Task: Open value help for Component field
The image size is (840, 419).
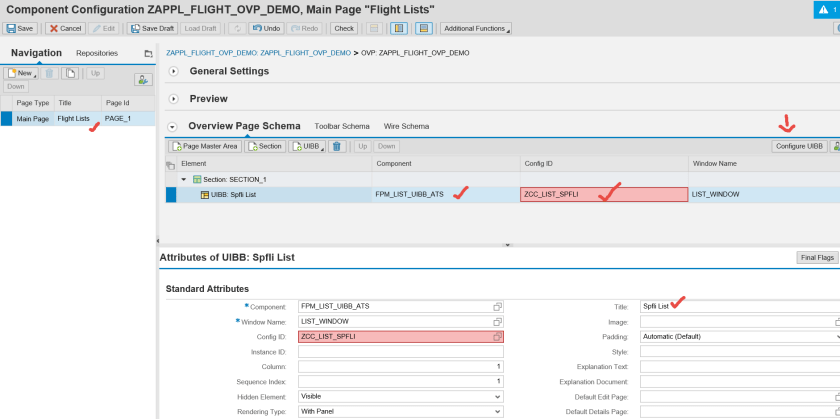Action: click(497, 306)
